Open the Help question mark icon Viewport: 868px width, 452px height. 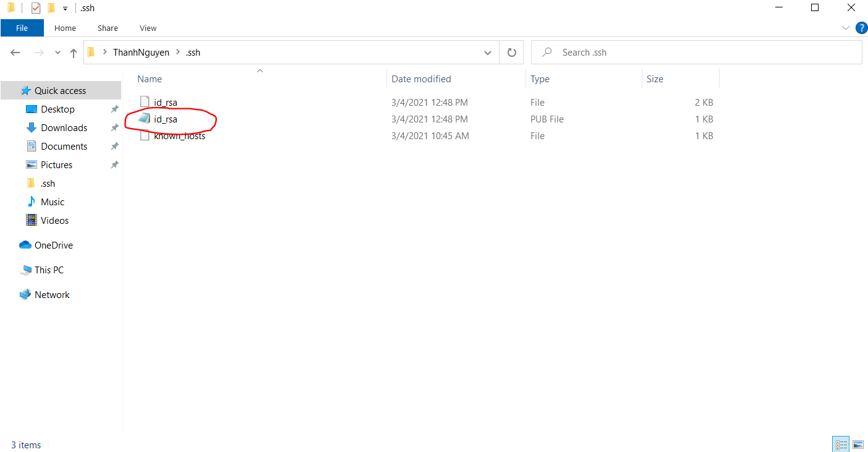coord(861,28)
